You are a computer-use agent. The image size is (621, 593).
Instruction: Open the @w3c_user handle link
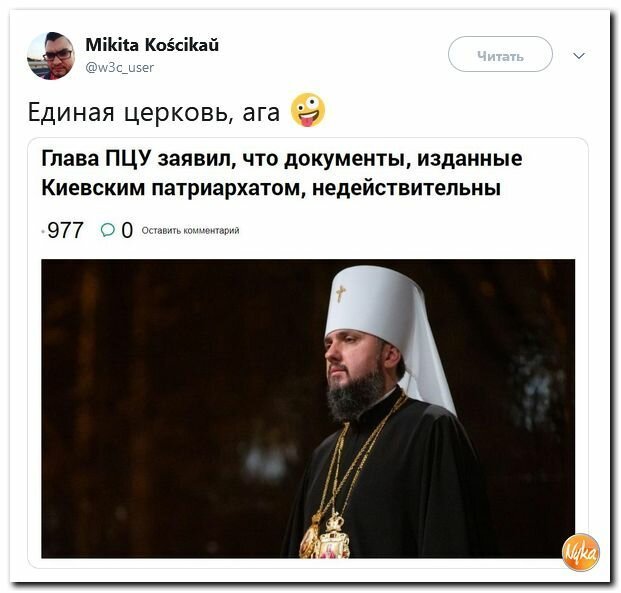coord(120,68)
